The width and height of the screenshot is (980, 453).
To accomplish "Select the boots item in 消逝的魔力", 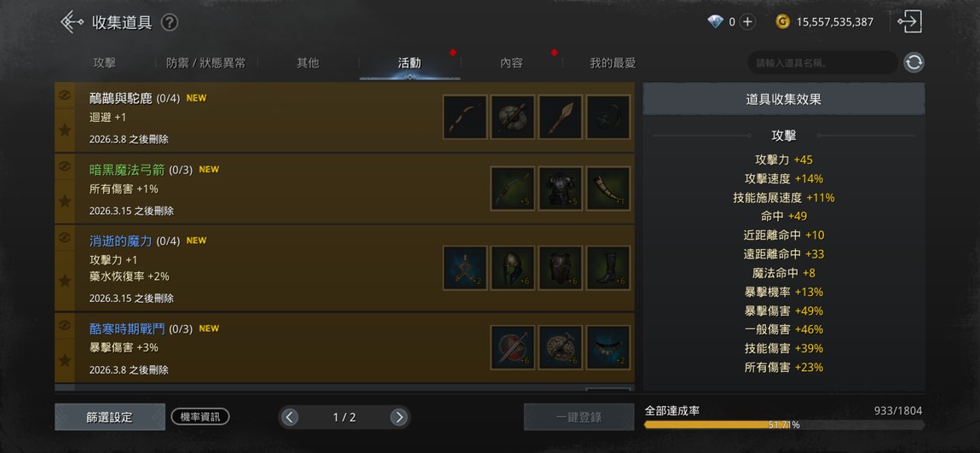I will 608,268.
